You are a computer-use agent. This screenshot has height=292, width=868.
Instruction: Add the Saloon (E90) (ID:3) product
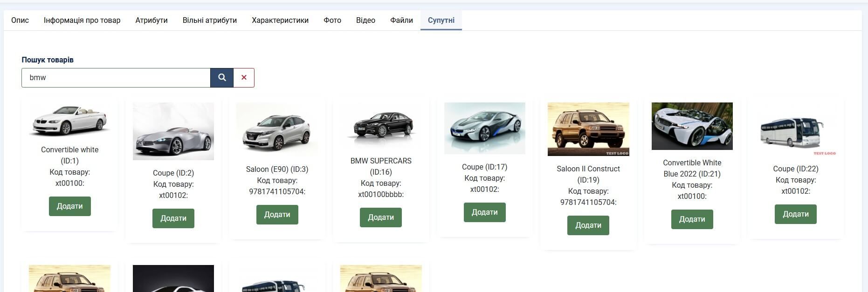coord(277,215)
